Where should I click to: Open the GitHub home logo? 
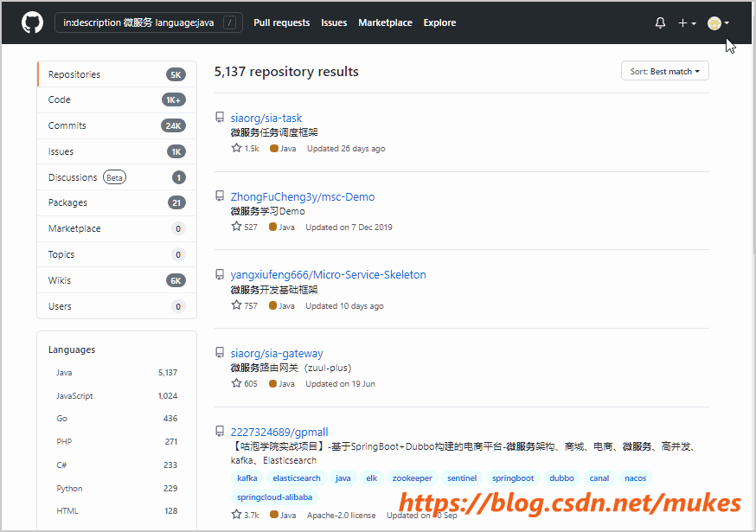pyautogui.click(x=32, y=22)
